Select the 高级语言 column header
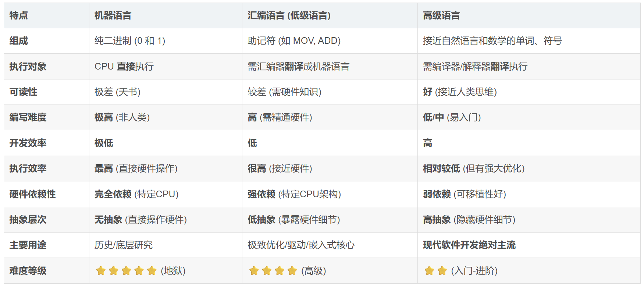Viewport: 644px width, 287px height. 441,15
